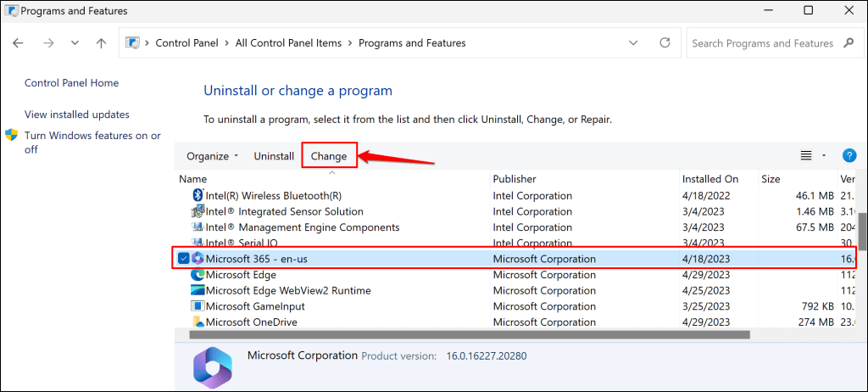Uncheck the Microsoft 365 row checkbox
868x392 pixels.
pyautogui.click(x=183, y=259)
